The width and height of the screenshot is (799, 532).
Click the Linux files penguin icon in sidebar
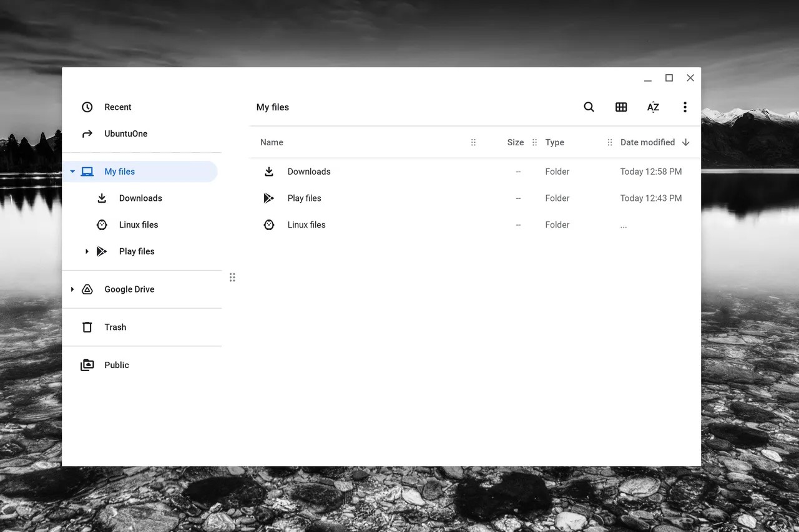click(x=102, y=225)
